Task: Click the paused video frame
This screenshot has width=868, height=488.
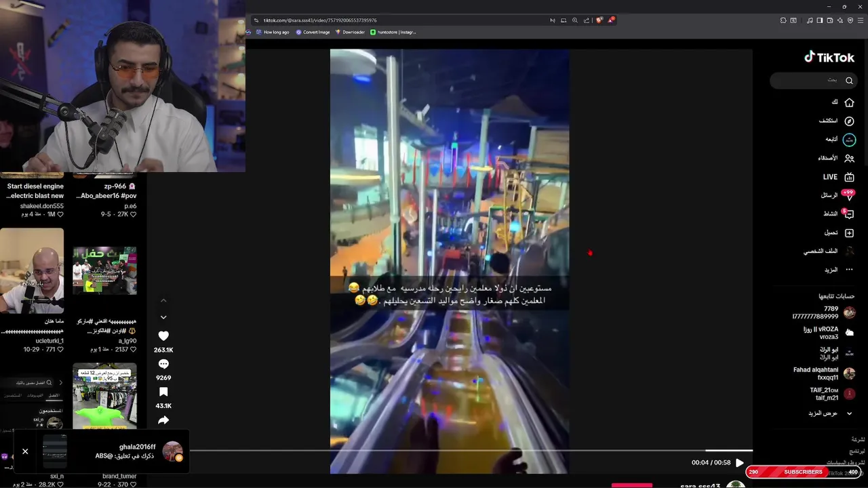Action: click(450, 261)
